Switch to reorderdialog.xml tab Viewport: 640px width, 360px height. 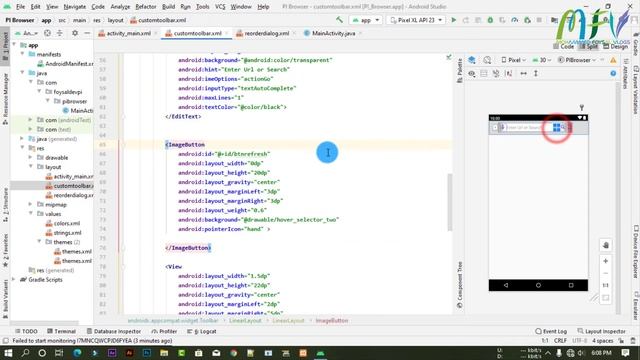pos(266,33)
